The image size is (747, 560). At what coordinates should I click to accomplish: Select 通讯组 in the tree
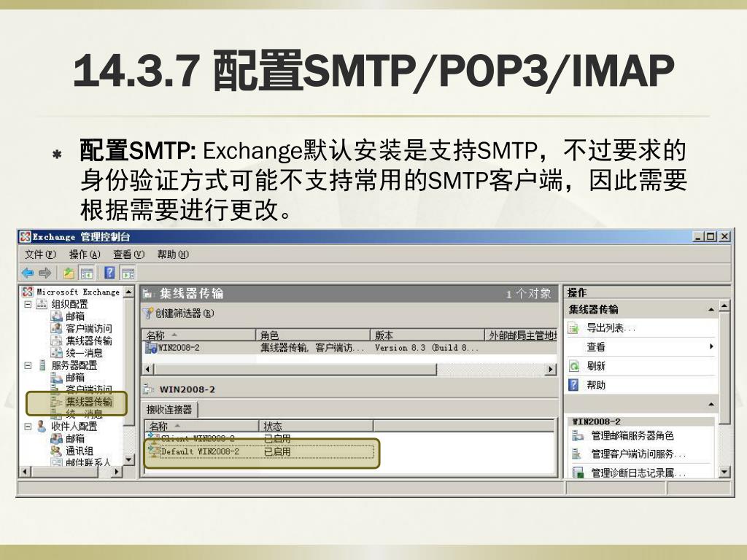coord(80,451)
